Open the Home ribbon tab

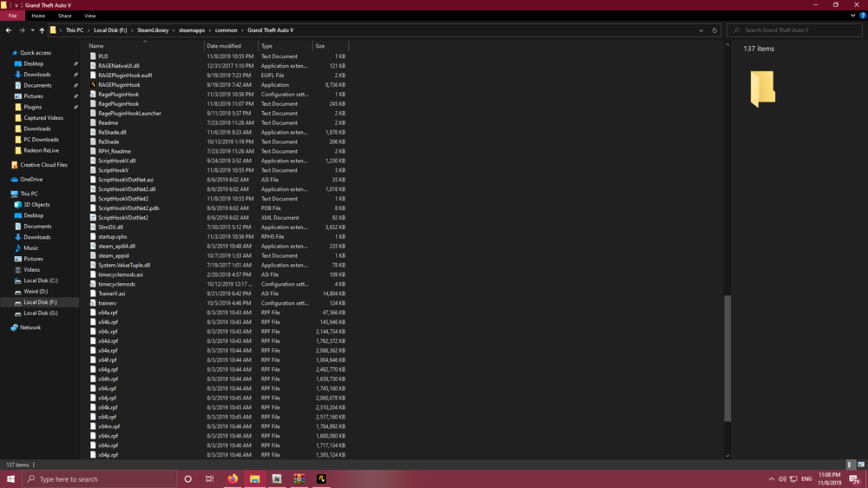pos(38,16)
